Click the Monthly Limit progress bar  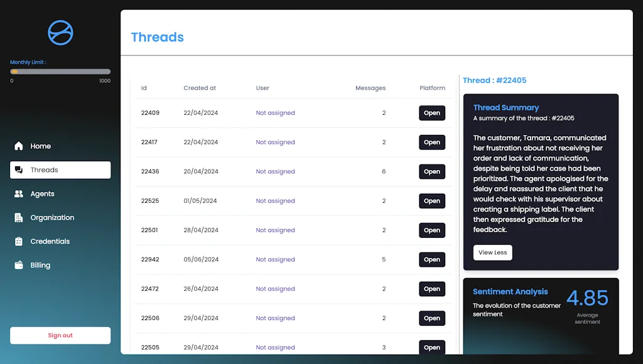pyautogui.click(x=60, y=72)
